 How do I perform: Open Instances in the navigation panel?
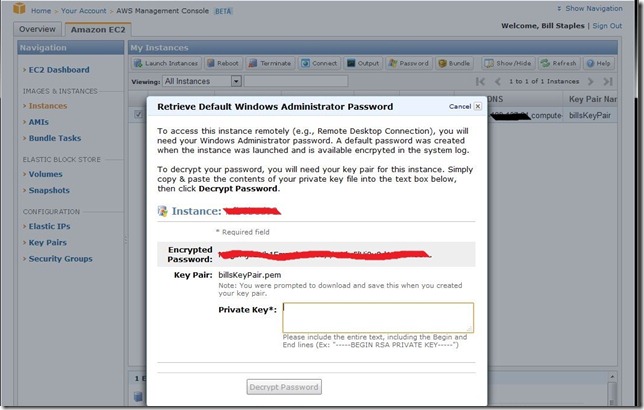pos(48,106)
